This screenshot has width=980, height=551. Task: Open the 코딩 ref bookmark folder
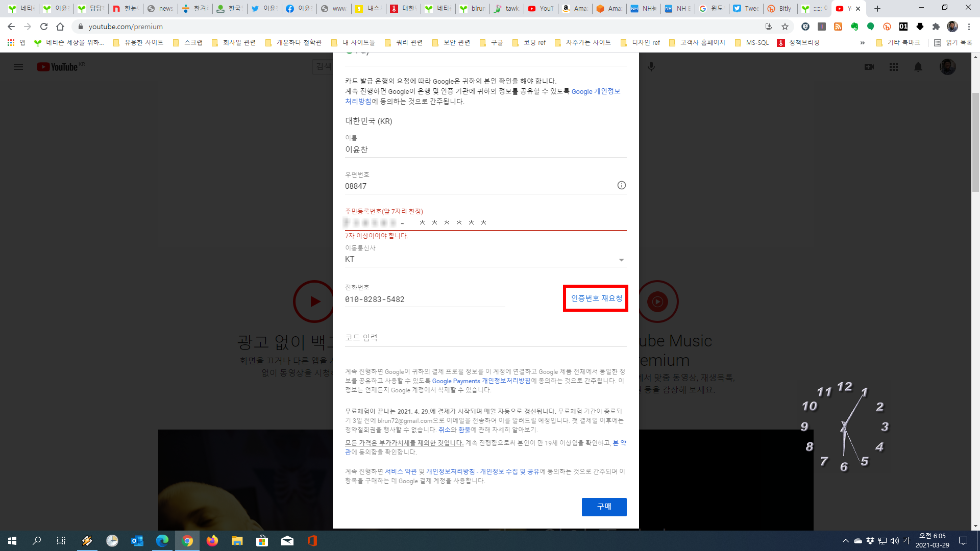(529, 43)
